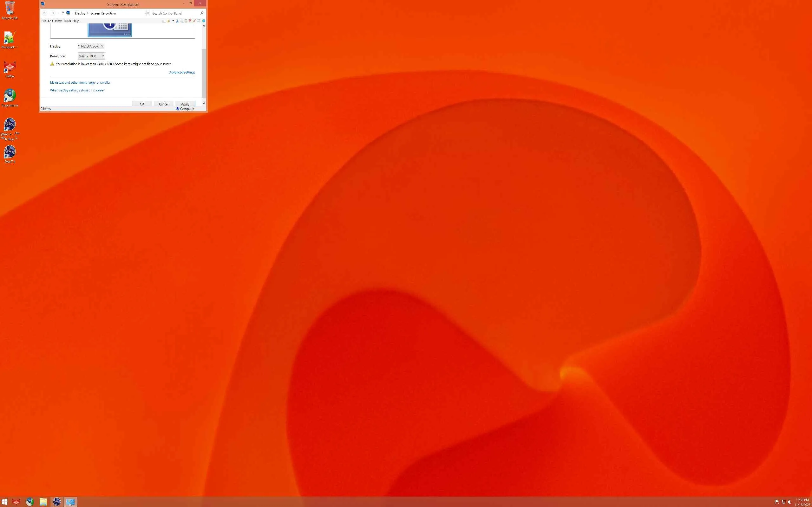
Task: Open the Resolution dropdown showing 1680 x 1050
Action: coord(91,56)
